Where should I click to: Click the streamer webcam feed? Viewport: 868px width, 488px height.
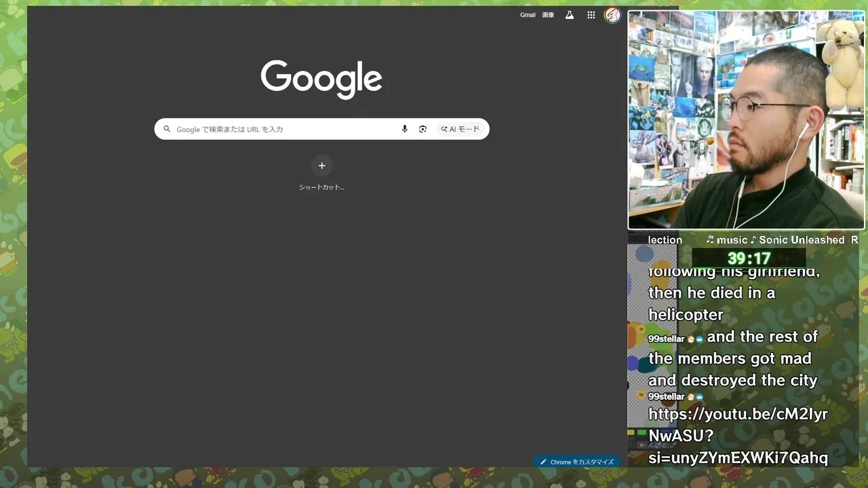(746, 120)
